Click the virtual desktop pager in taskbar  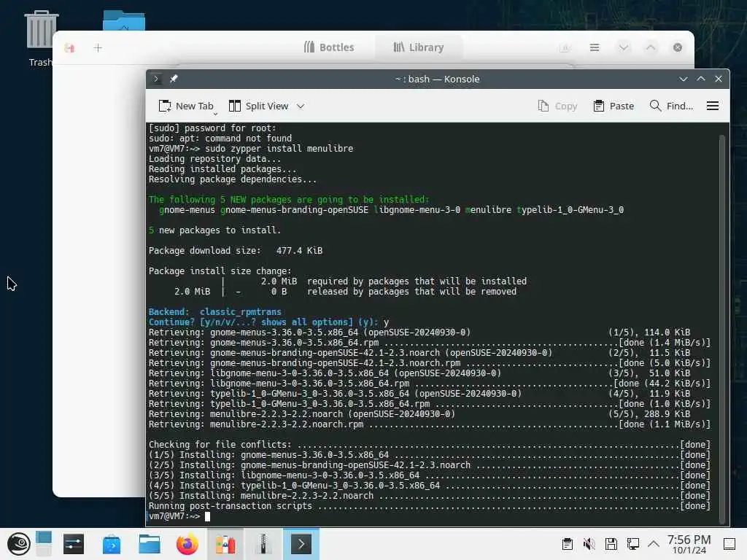tap(43, 544)
